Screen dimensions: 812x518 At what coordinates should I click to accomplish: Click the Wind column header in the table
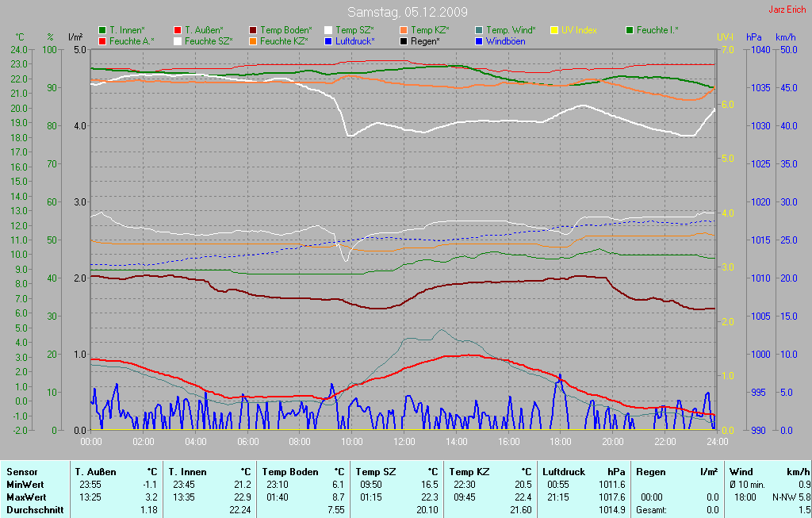coord(741,471)
